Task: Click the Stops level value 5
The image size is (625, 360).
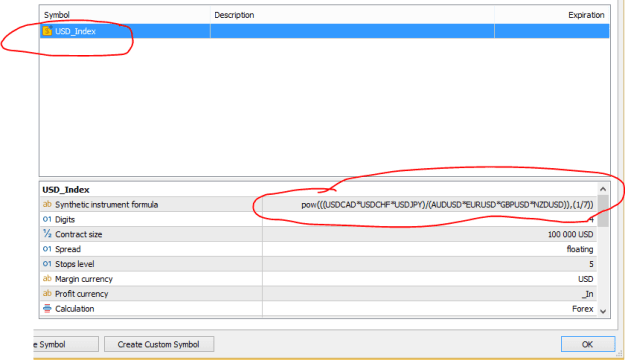Action: tap(591, 264)
